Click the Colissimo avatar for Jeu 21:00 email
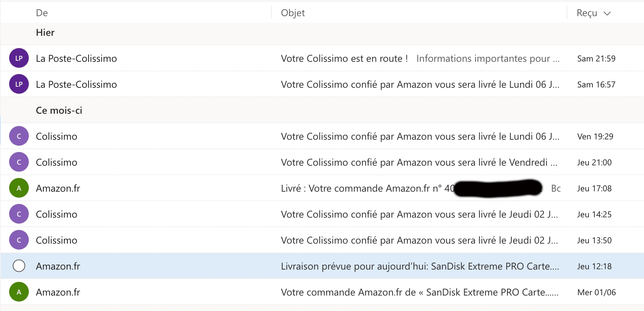This screenshot has width=644, height=311. click(x=19, y=162)
